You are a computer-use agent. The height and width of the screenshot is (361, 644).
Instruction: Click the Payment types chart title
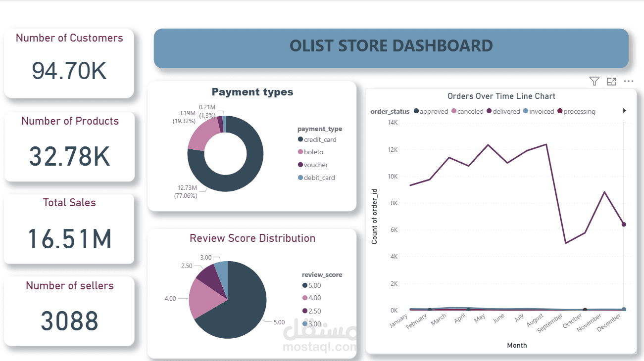coord(252,92)
